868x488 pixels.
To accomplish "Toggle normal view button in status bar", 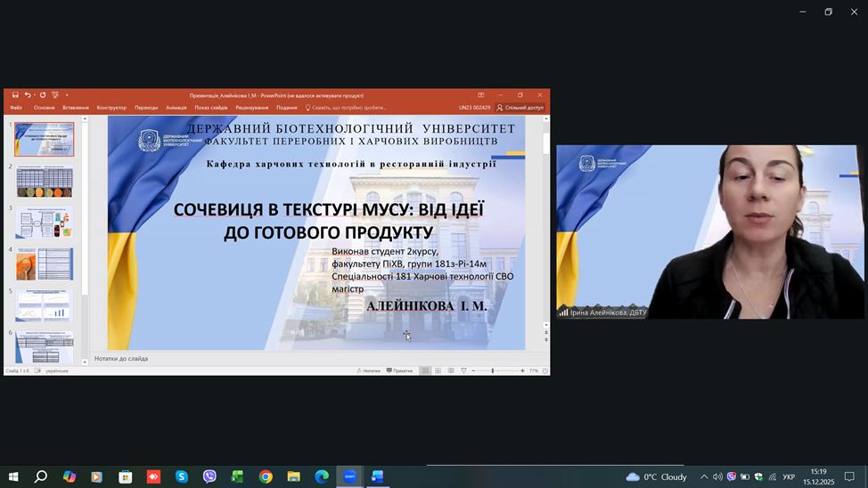I will pyautogui.click(x=425, y=370).
